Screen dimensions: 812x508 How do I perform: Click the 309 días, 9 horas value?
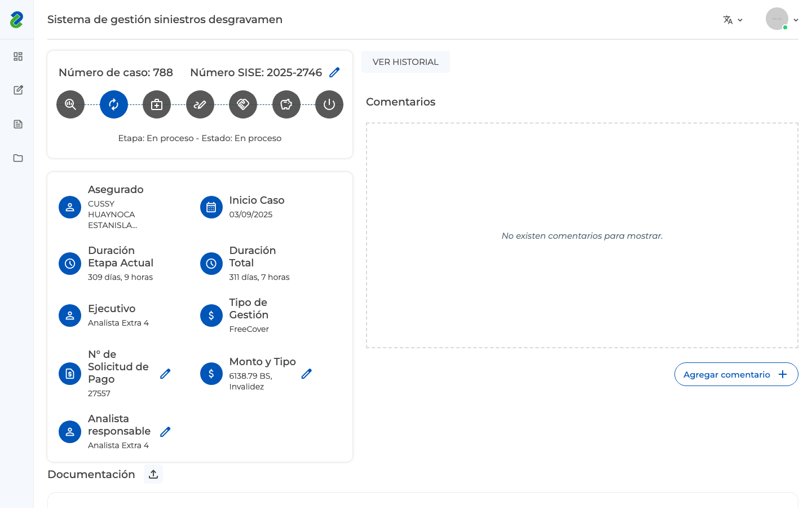(x=120, y=277)
